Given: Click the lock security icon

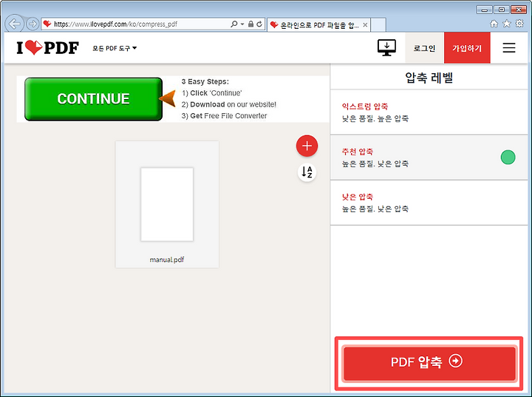Looking at the screenshot, I should pos(250,24).
